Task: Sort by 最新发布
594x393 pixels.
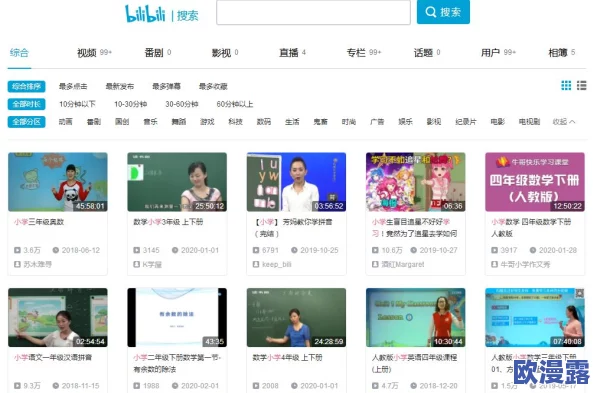Action: [120, 86]
